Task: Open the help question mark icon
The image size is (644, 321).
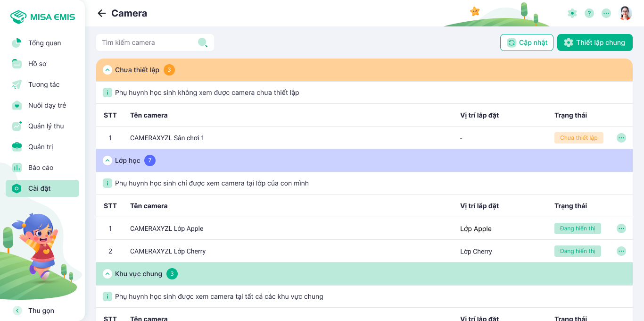Action: pyautogui.click(x=589, y=13)
